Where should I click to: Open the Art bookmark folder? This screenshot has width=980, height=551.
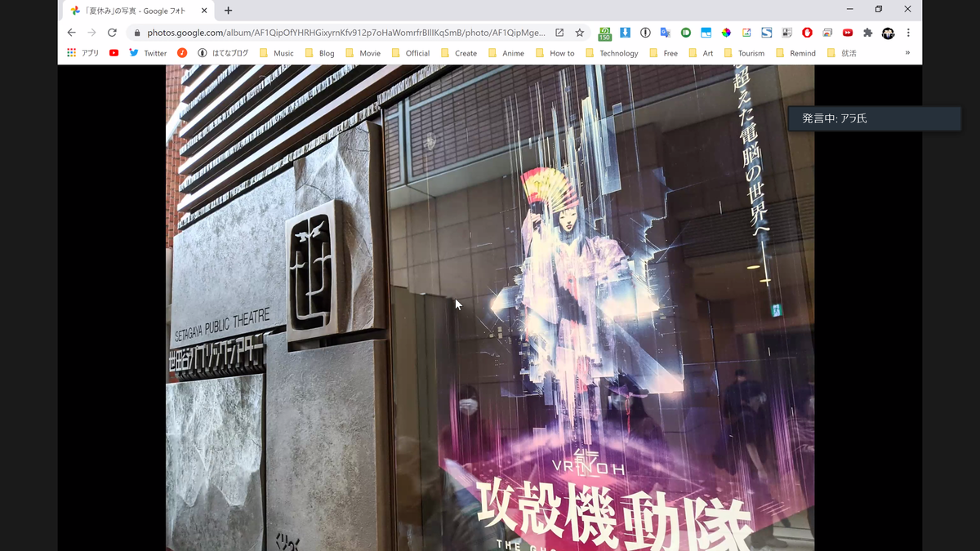[x=701, y=53]
